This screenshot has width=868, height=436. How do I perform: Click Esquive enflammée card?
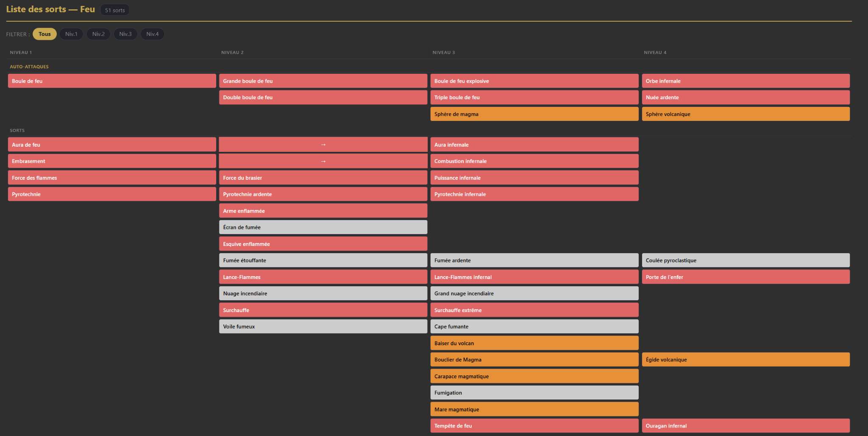pos(323,244)
